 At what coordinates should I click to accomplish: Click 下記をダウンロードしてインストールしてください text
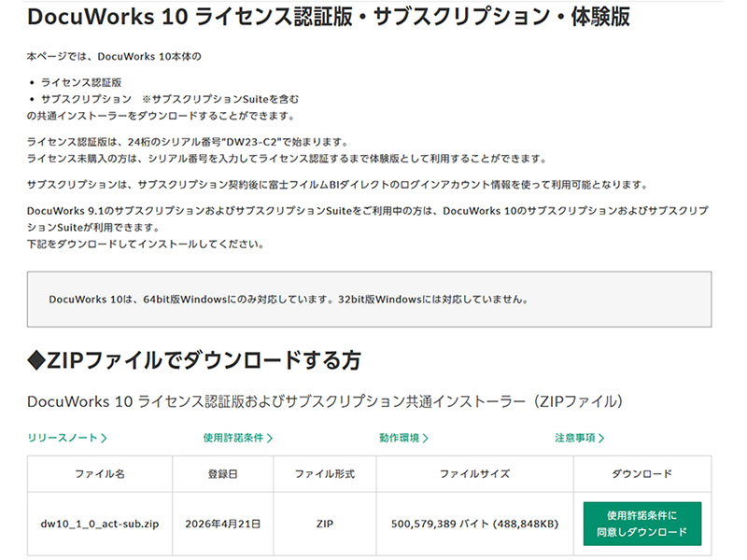point(146,245)
